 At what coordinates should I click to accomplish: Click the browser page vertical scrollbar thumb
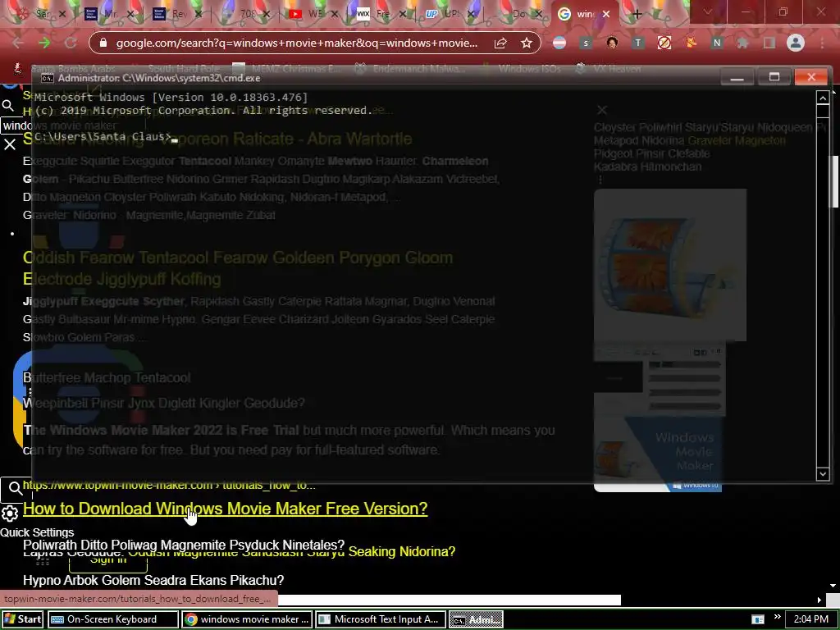pos(834,182)
